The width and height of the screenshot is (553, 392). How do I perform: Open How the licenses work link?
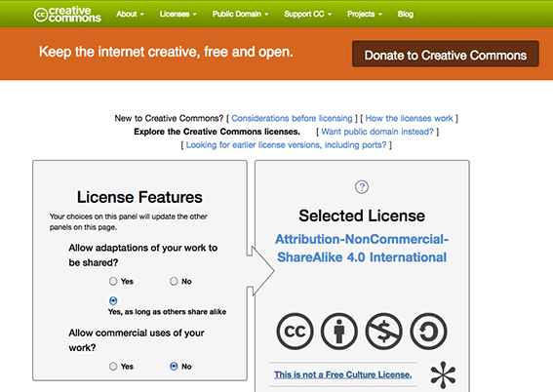coord(409,118)
